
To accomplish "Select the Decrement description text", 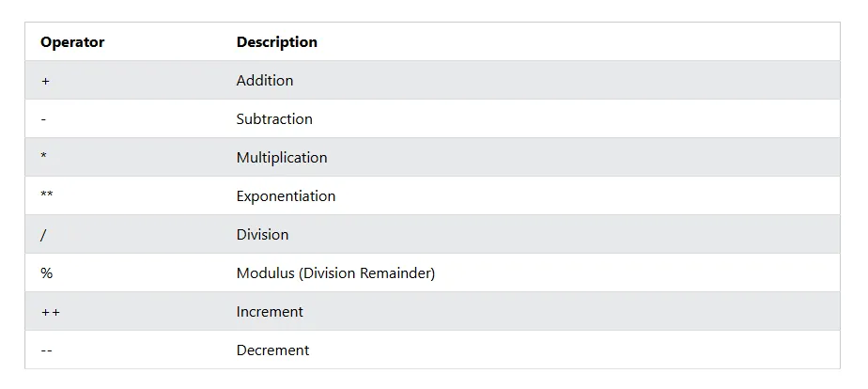I will point(272,350).
